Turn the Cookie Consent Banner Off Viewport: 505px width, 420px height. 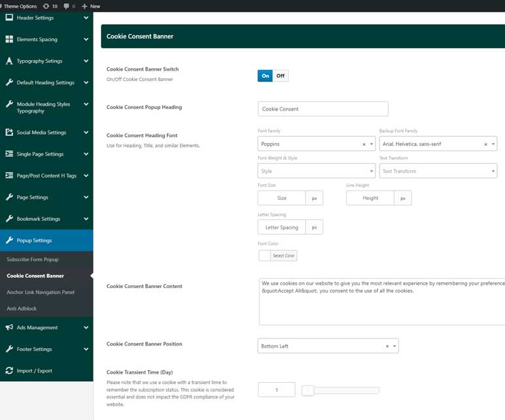click(280, 76)
